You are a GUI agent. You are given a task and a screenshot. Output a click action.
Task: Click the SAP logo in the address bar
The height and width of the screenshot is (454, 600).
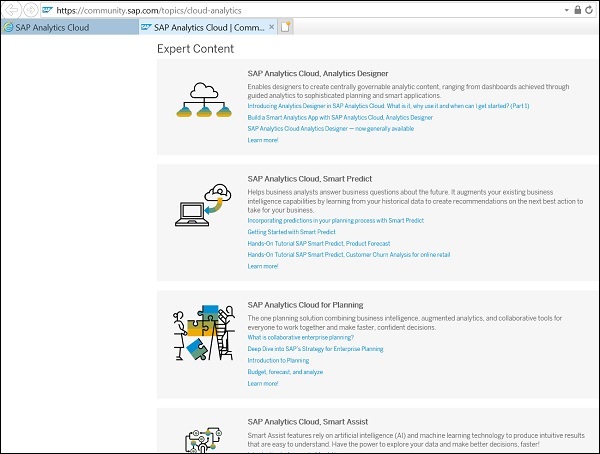[x=46, y=9]
